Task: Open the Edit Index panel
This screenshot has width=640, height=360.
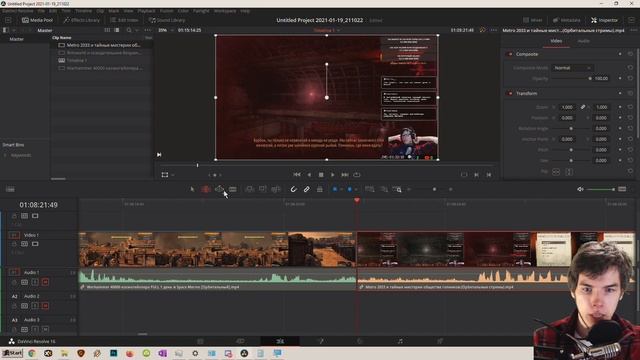Action: tap(124, 20)
